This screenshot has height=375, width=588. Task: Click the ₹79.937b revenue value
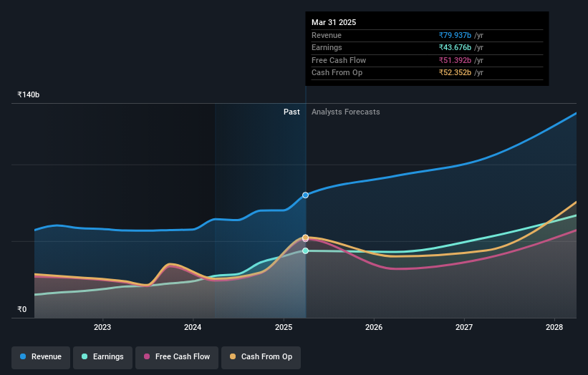click(x=455, y=35)
